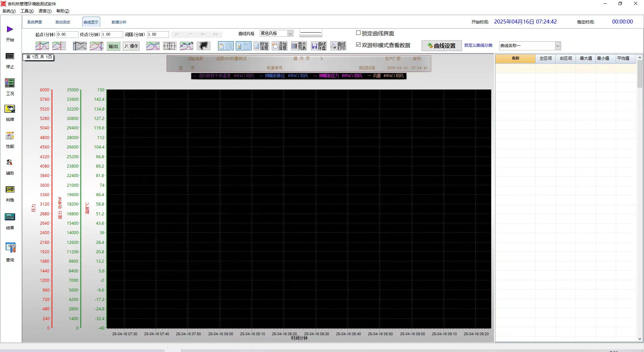Click the 最大值 column header
This screenshot has height=352, width=644.
click(x=586, y=58)
